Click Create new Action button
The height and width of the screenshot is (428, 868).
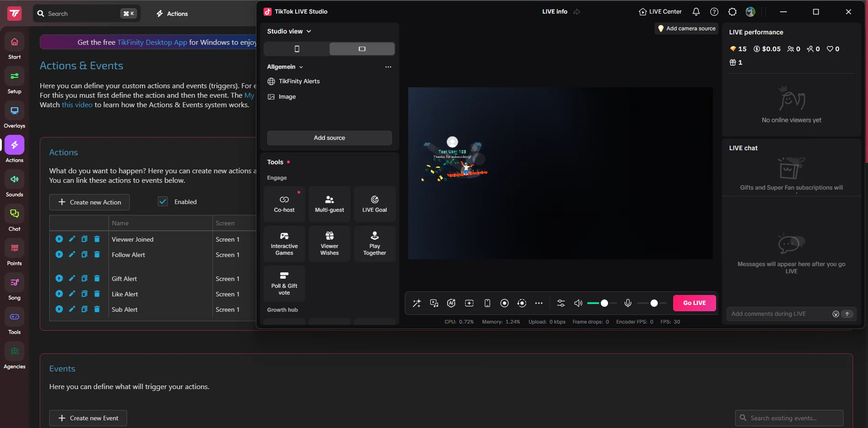[x=90, y=202]
